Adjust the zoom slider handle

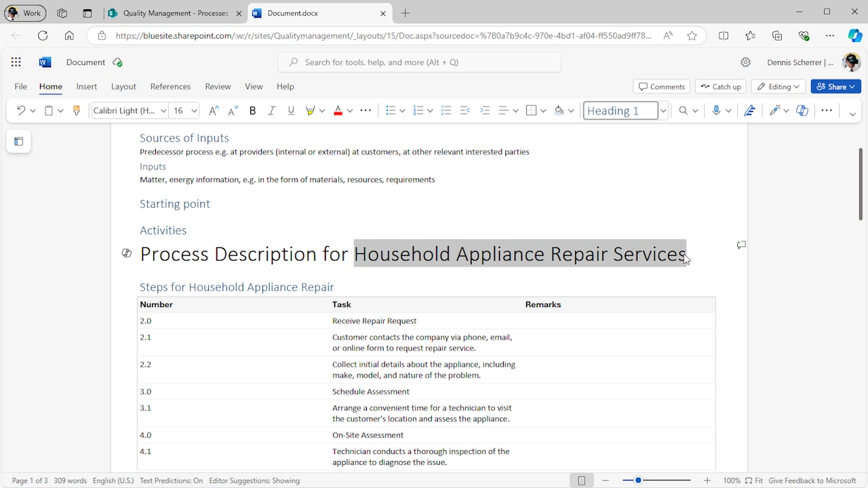638,481
